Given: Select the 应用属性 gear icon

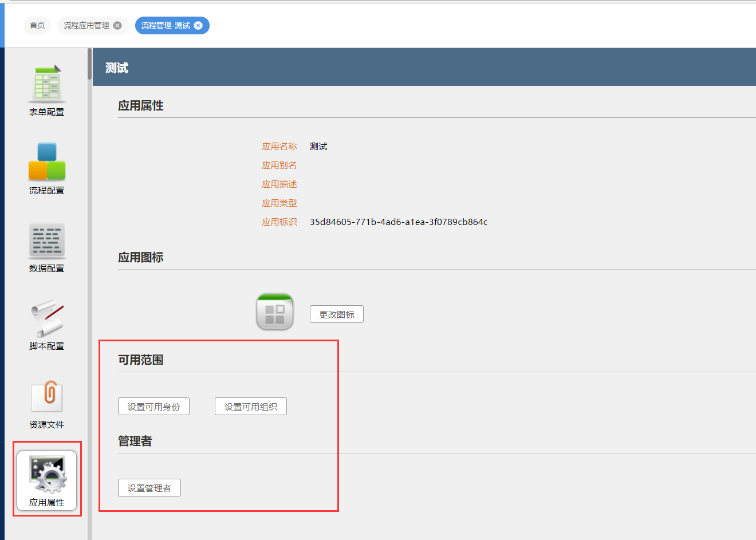Looking at the screenshot, I should (47, 475).
